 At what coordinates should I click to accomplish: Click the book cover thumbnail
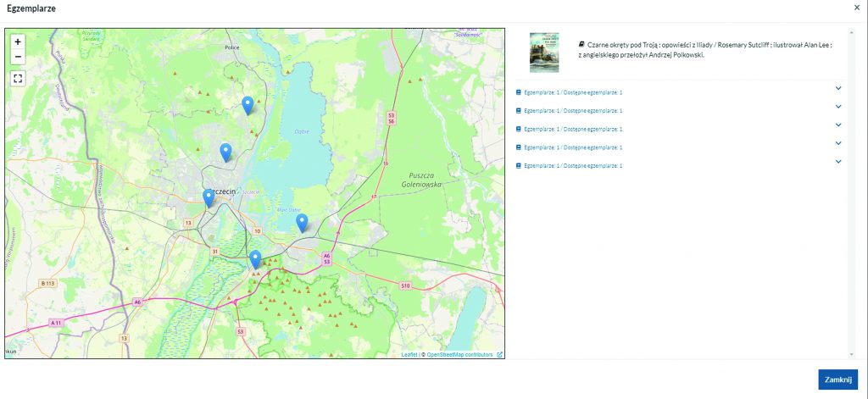pos(544,53)
